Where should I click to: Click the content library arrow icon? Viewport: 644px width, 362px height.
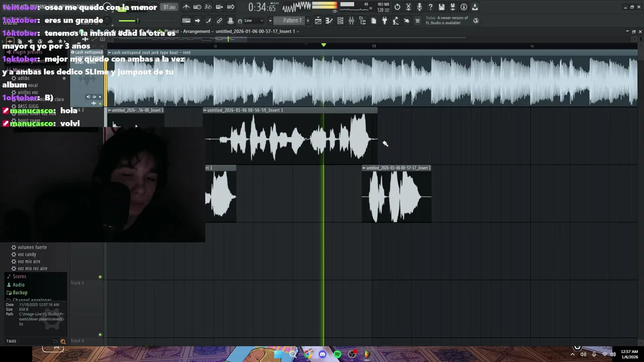point(407,21)
